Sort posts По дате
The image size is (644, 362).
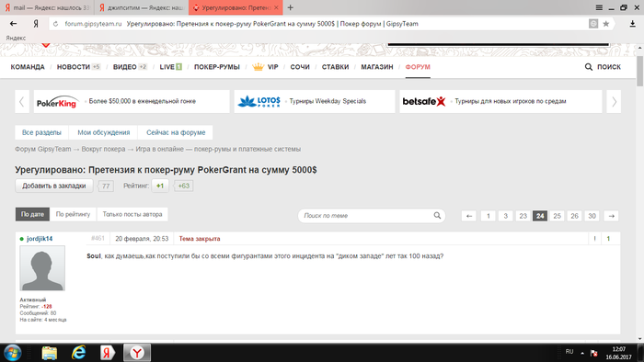[x=32, y=214]
